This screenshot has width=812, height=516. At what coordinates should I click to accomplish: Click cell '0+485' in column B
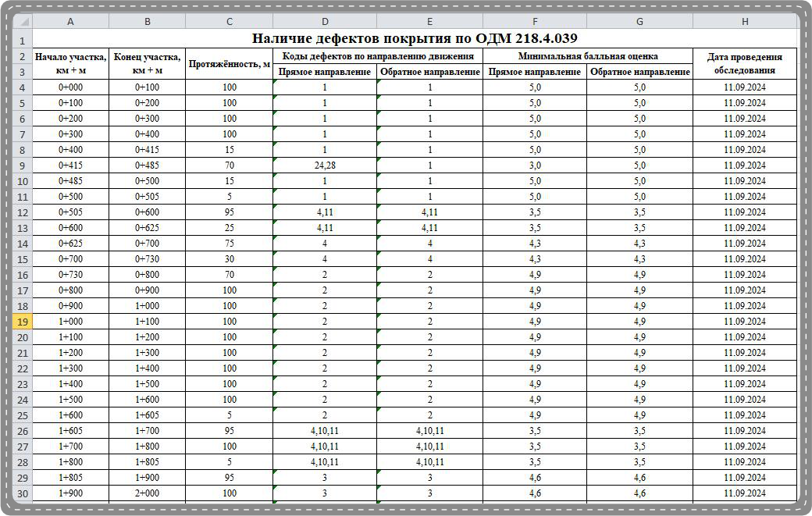pyautogui.click(x=147, y=165)
